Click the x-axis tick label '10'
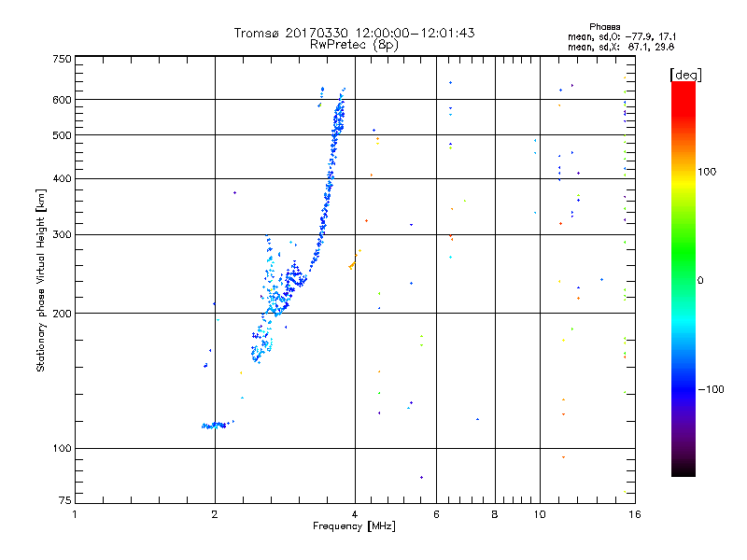 [540, 514]
